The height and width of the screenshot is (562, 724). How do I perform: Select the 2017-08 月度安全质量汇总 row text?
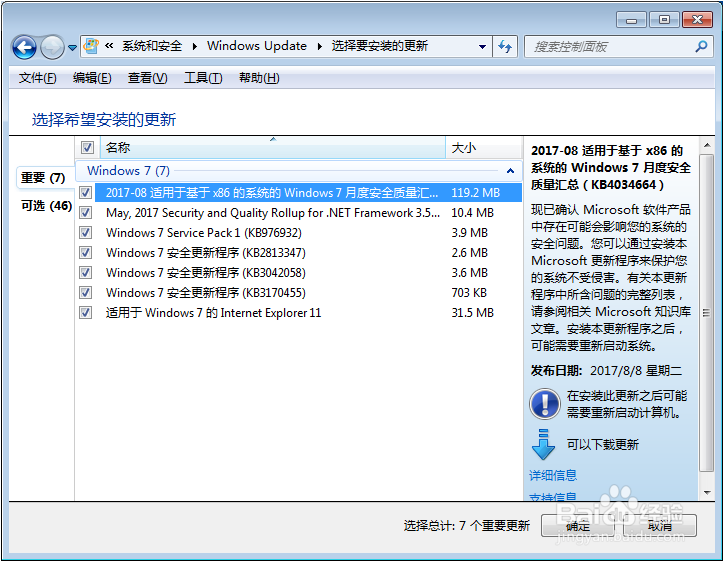[272, 193]
